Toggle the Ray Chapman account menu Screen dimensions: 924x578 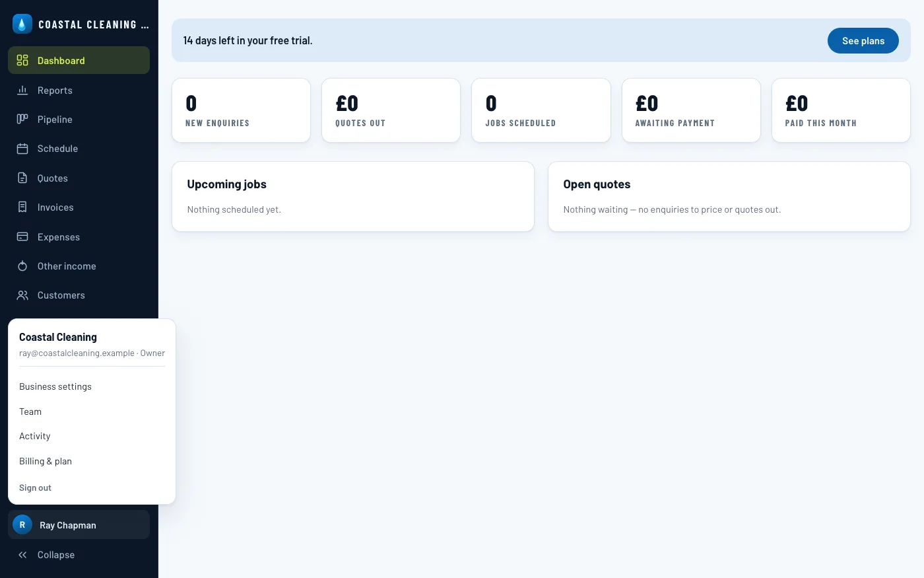coord(79,524)
